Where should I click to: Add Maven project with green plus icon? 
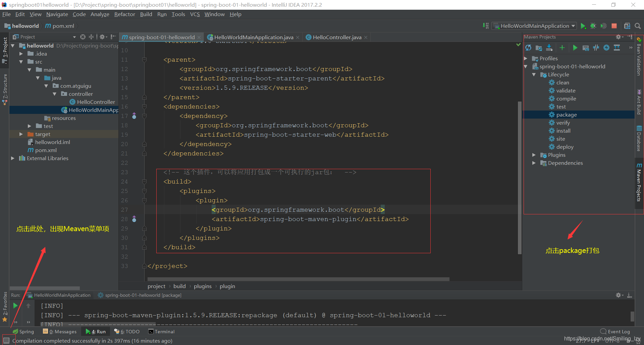(562, 48)
